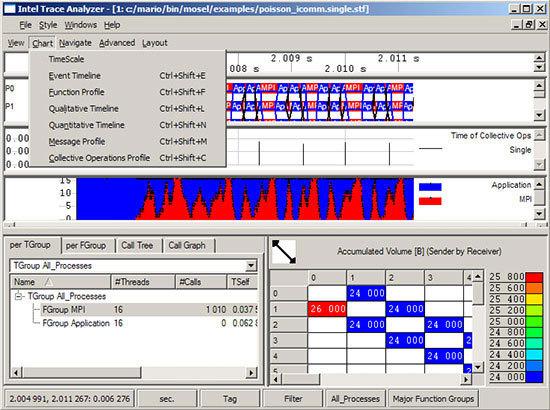Click the Filter status bar button
Screen dimensions: 550x410
pyautogui.click(x=293, y=399)
